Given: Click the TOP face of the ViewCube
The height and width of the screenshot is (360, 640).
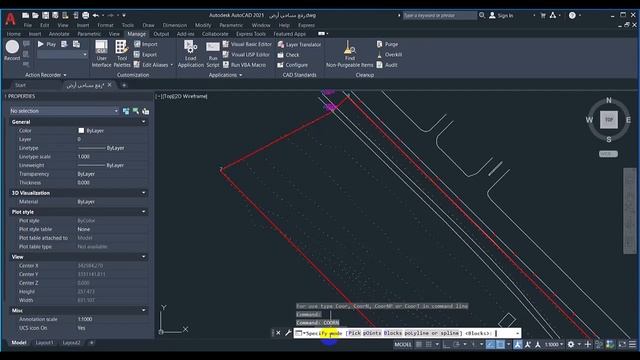Looking at the screenshot, I should [x=609, y=120].
